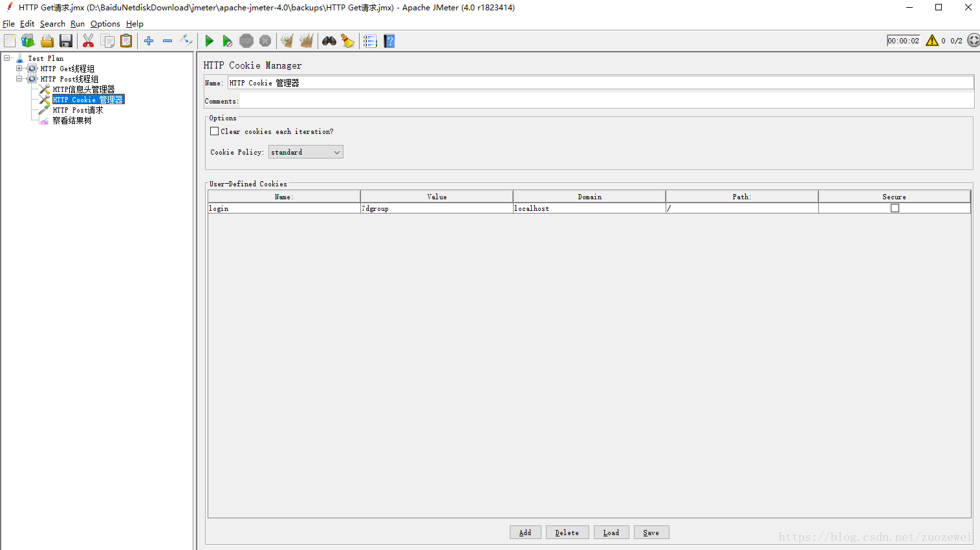
Task: Save the test plan with floppy icon
Action: (66, 41)
